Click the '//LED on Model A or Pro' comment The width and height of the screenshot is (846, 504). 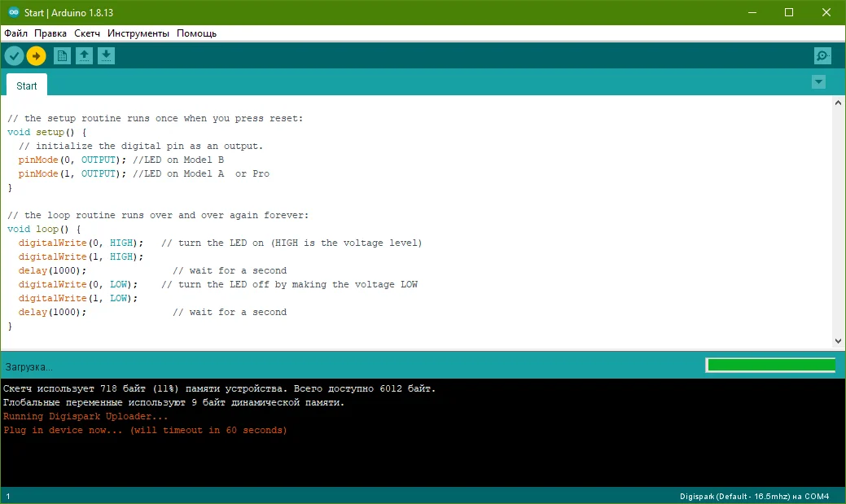200,173
